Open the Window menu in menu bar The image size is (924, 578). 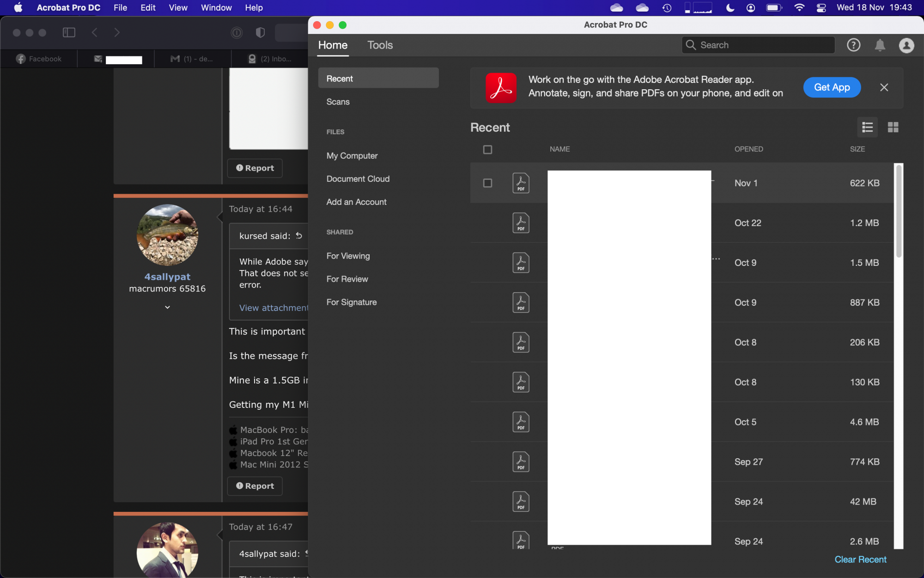pos(216,7)
